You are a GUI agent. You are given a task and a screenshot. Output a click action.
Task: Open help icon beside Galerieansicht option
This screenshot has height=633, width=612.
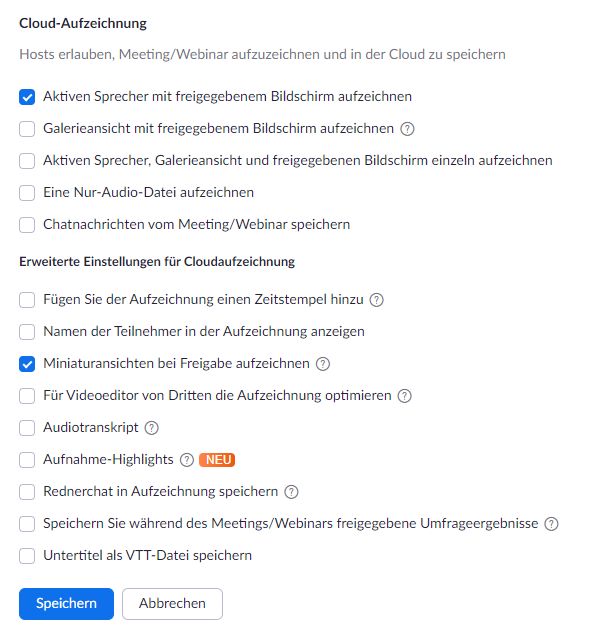point(407,129)
